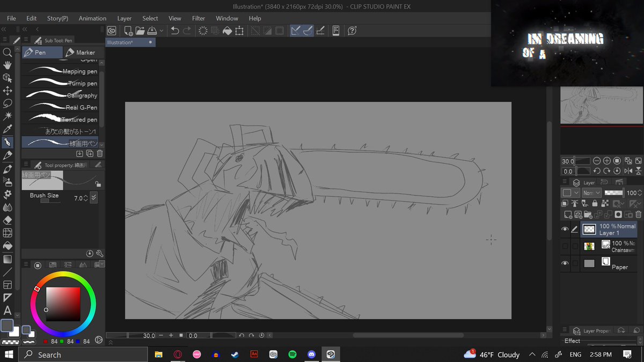Open the File menu
The image size is (644, 362).
11,18
